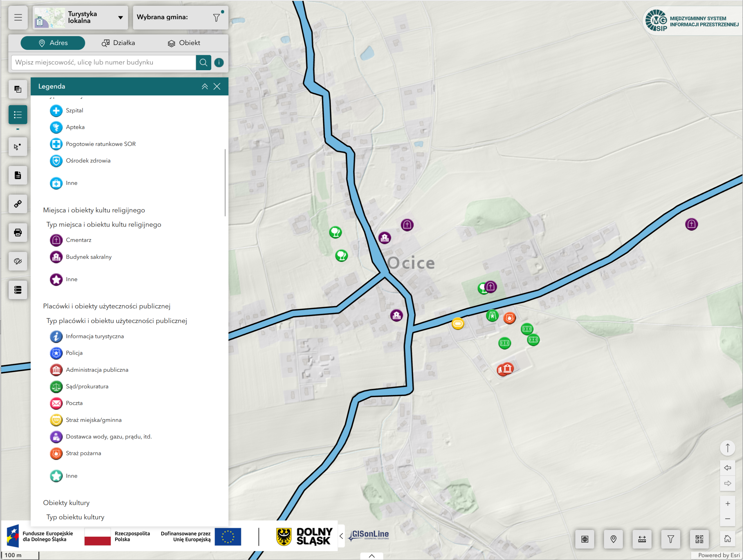Click the QR code icon
The width and height of the screenshot is (743, 560).
tap(699, 539)
